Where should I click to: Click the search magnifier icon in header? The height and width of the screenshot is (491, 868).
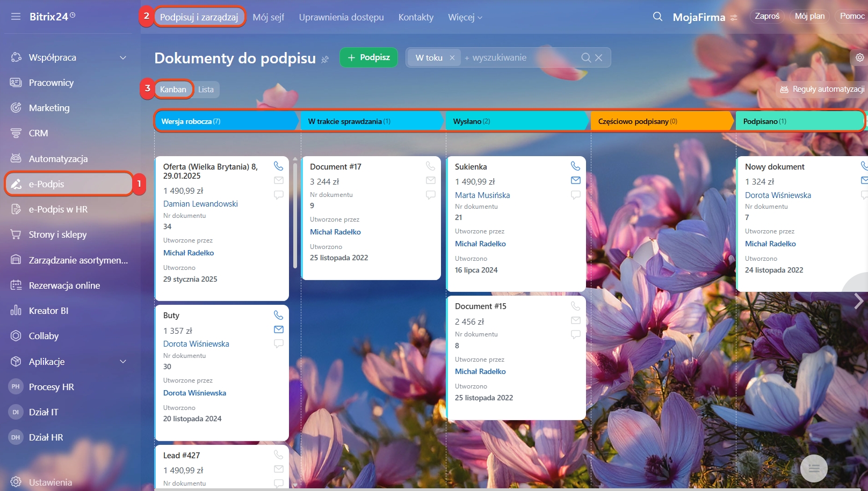pyautogui.click(x=657, y=17)
